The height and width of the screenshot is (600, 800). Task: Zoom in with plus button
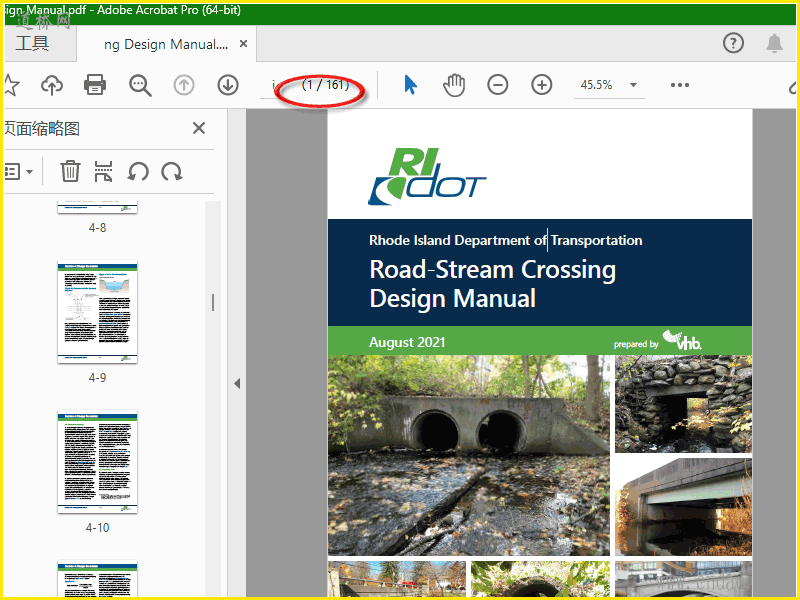(542, 85)
